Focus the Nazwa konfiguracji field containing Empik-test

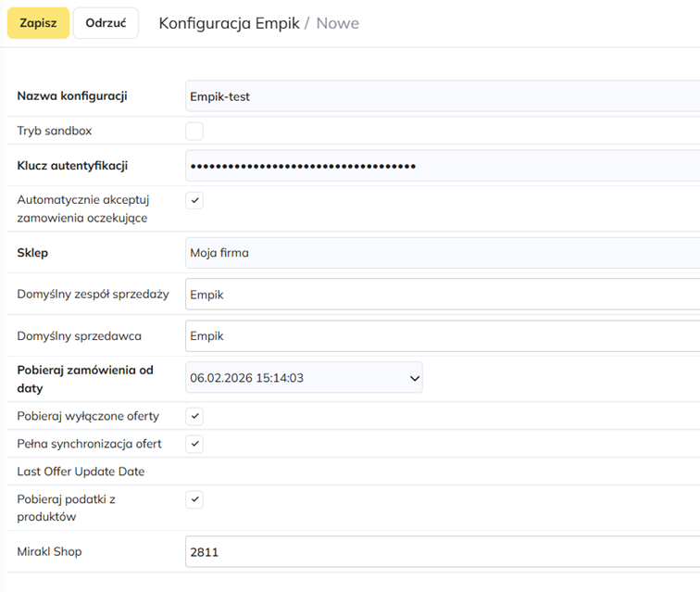coord(443,96)
